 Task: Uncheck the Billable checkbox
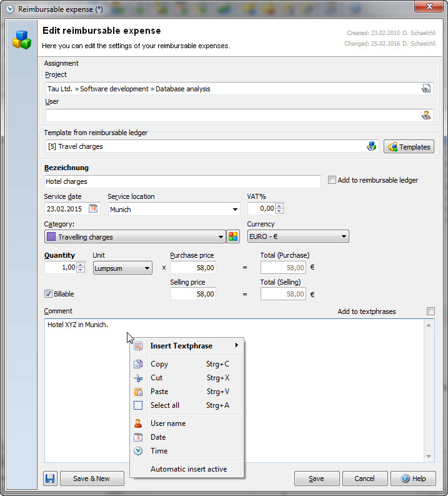click(x=49, y=294)
